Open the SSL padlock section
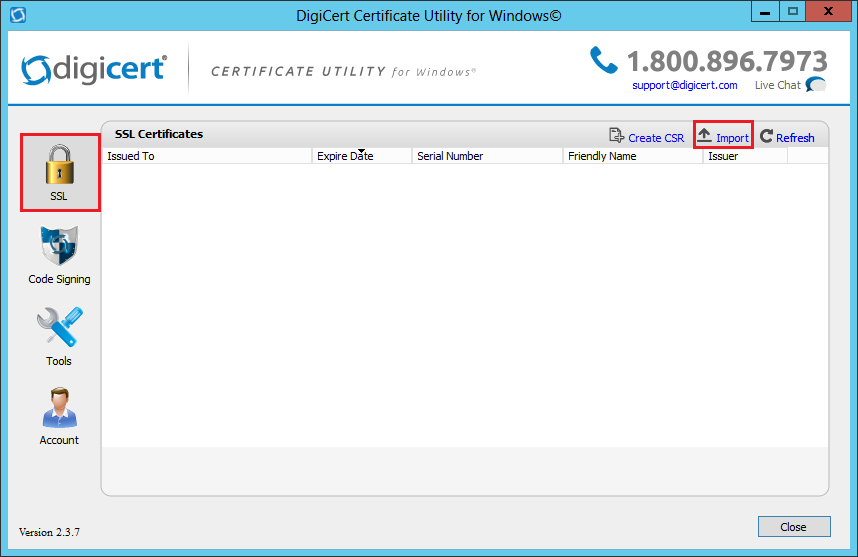Image resolution: width=858 pixels, height=557 pixels. (60, 170)
